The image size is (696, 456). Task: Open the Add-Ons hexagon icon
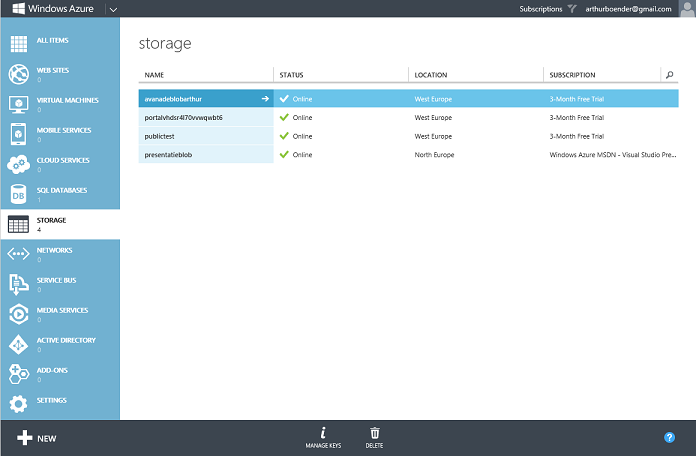(x=19, y=374)
